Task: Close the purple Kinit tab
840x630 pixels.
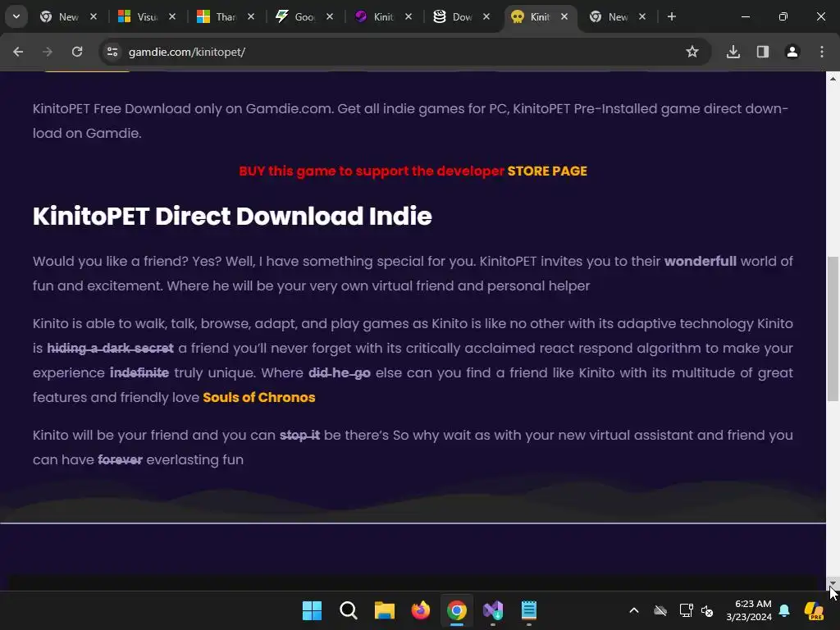Action: (x=409, y=16)
